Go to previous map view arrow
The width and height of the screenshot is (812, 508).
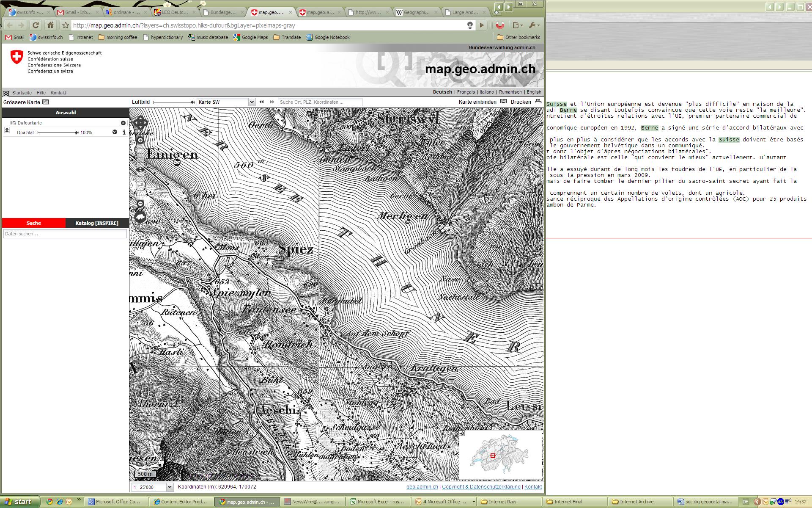(262, 102)
